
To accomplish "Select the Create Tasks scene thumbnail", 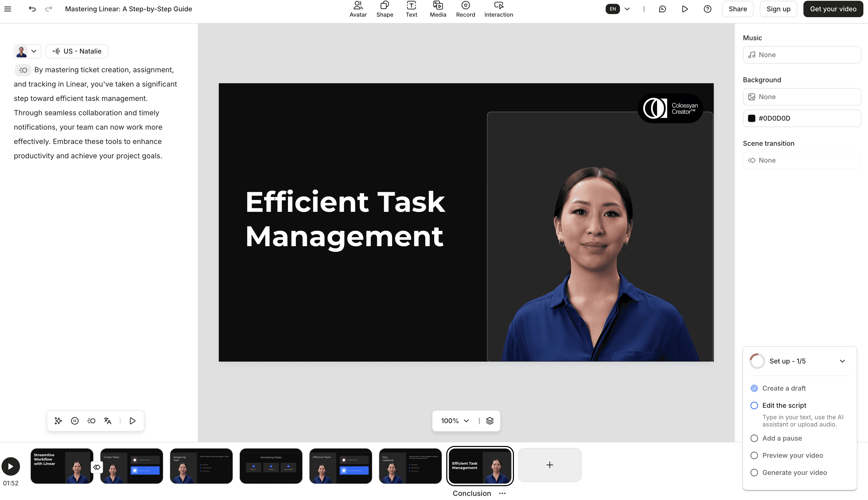I will (131, 466).
